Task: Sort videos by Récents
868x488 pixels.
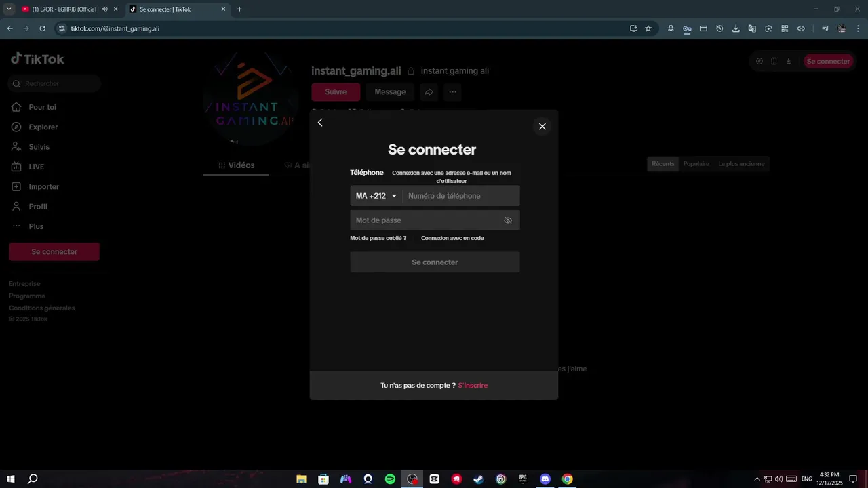Action: click(x=663, y=164)
